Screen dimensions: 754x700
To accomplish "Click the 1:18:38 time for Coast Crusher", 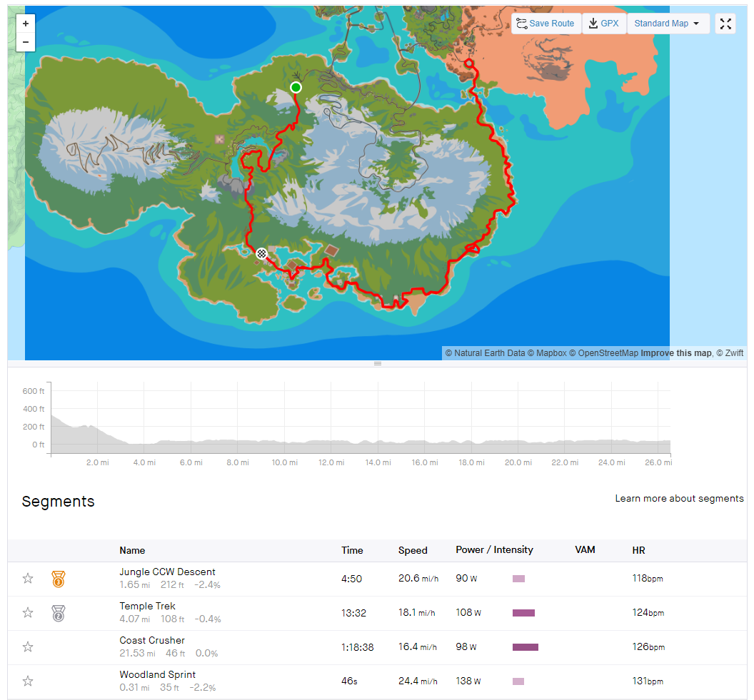I will pyautogui.click(x=357, y=647).
